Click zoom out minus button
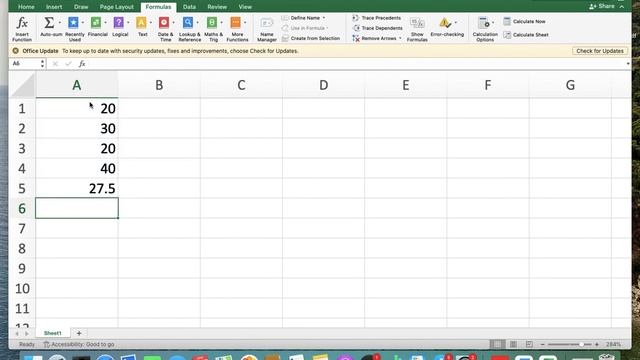This screenshot has height=360, width=640. click(542, 344)
